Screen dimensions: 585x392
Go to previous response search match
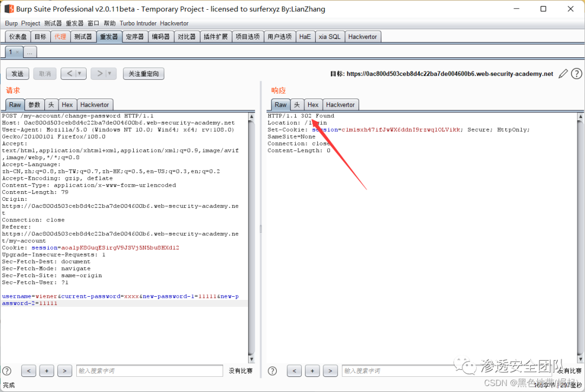click(294, 371)
